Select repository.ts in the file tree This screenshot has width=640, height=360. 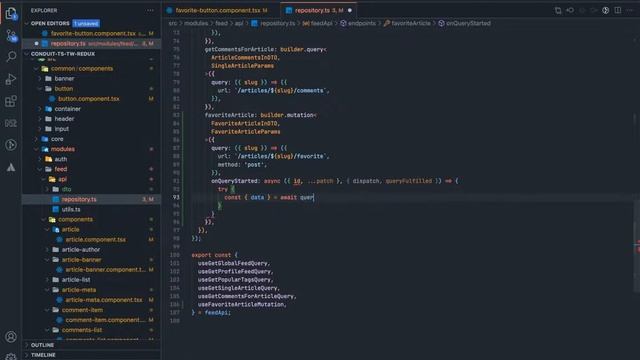[x=79, y=199]
